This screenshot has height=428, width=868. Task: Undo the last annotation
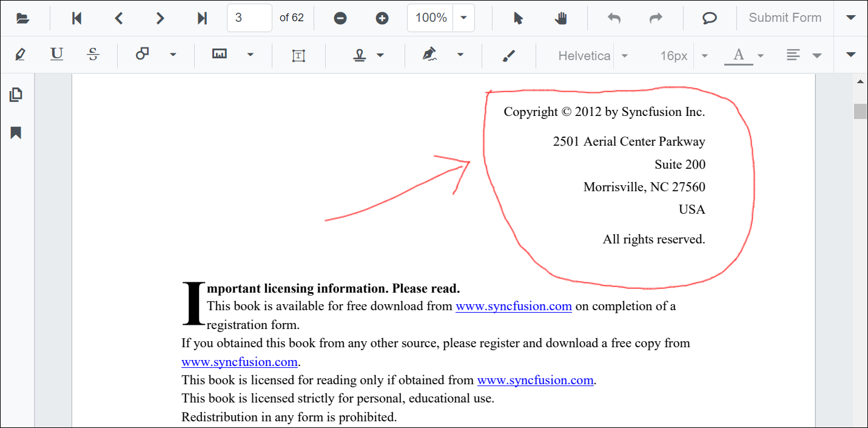(x=613, y=18)
